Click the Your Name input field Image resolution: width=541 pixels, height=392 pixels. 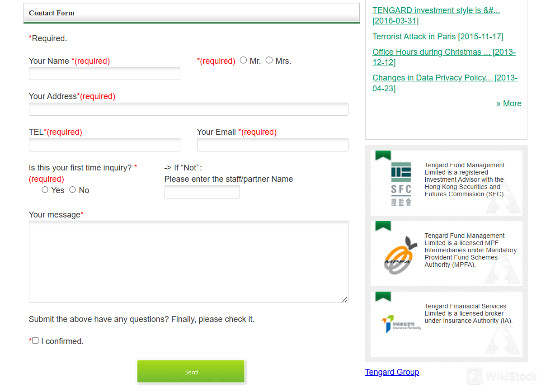(x=104, y=74)
